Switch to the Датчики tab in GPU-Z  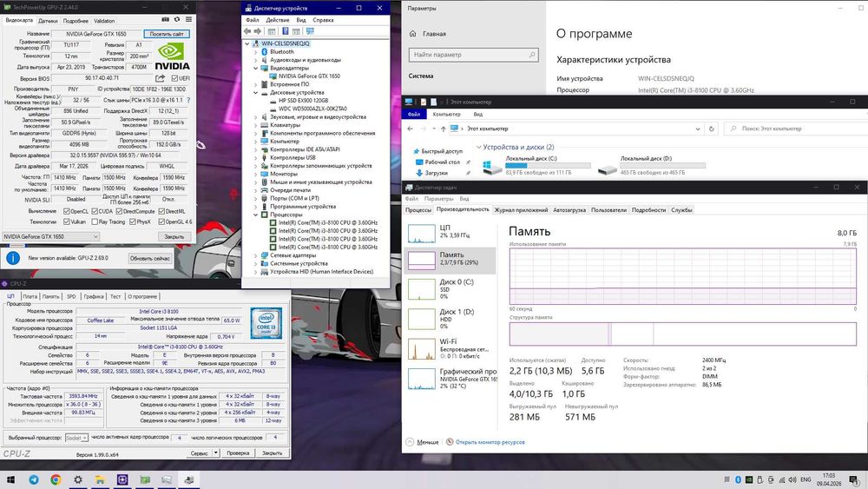coord(48,20)
